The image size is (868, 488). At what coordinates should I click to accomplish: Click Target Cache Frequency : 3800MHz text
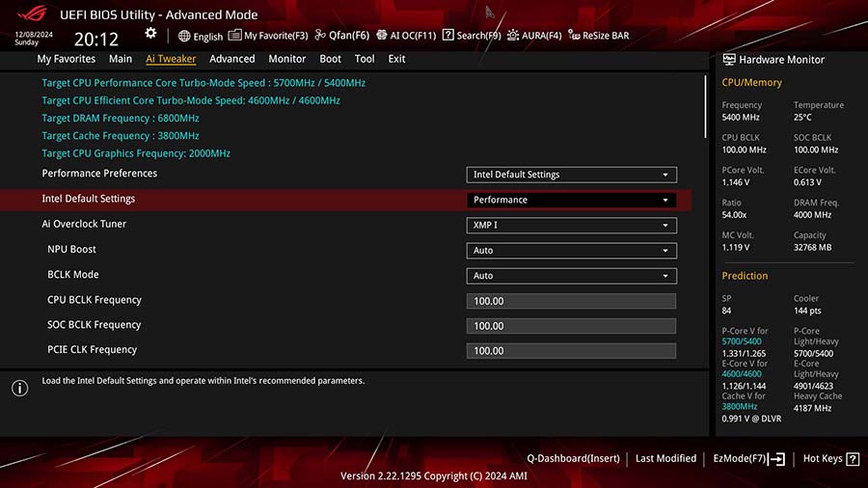click(121, 136)
